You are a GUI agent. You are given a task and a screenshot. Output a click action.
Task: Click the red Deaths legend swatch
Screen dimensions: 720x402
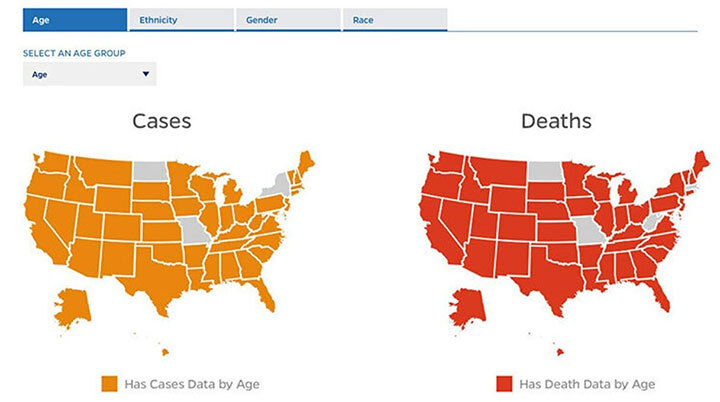[x=504, y=384]
